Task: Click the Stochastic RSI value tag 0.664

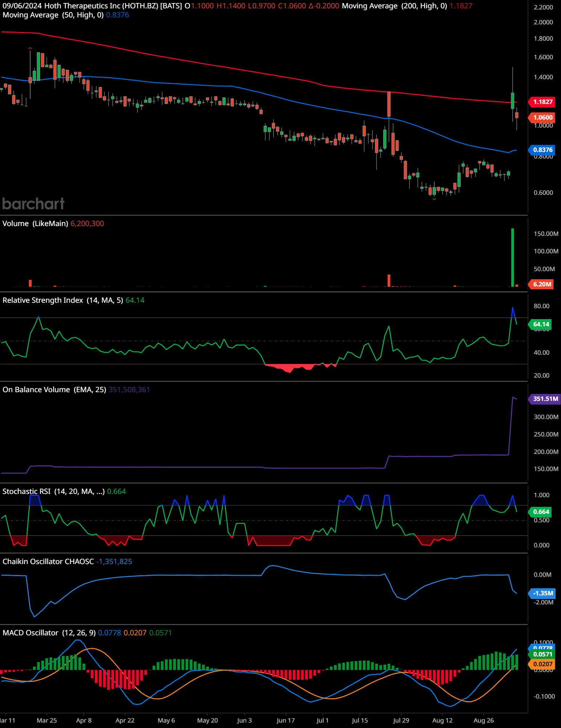Action: [541, 512]
